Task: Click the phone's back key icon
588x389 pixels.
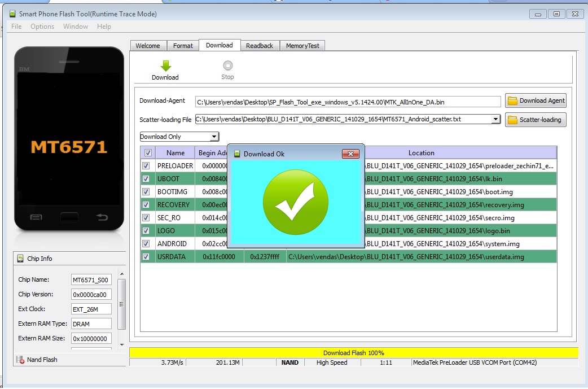Action: click(102, 217)
